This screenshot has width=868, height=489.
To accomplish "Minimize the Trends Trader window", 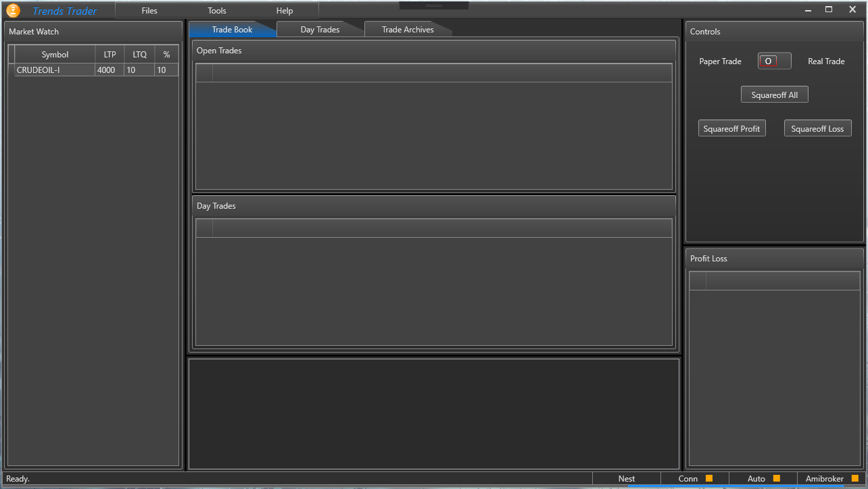I will click(x=809, y=9).
